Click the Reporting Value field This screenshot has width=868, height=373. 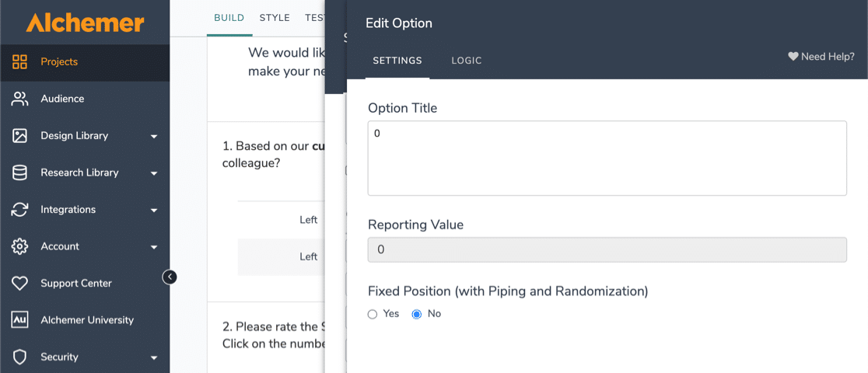tap(607, 249)
